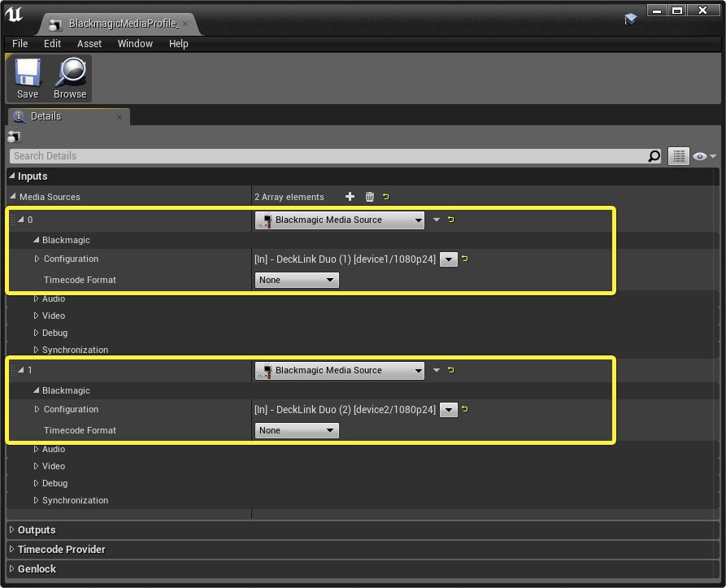Open the eye view options icon
Image resolution: width=726 pixels, height=588 pixels.
tap(698, 155)
